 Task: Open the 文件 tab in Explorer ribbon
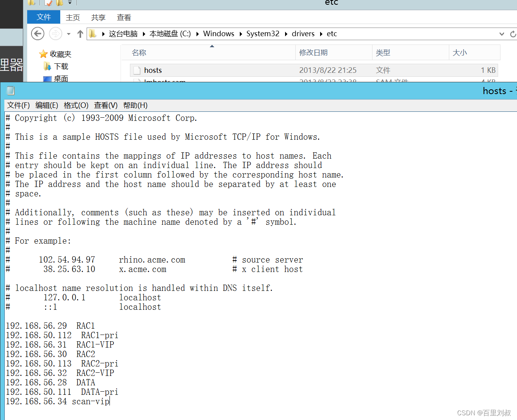point(44,17)
